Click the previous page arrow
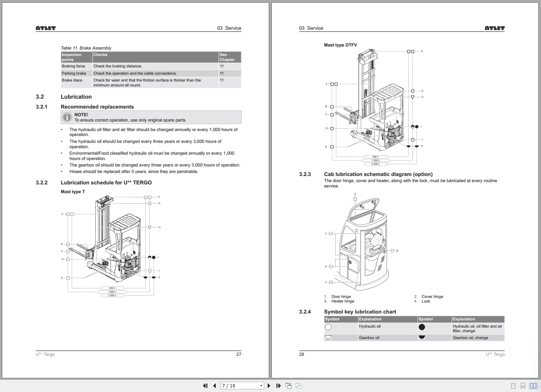 [x=214, y=386]
